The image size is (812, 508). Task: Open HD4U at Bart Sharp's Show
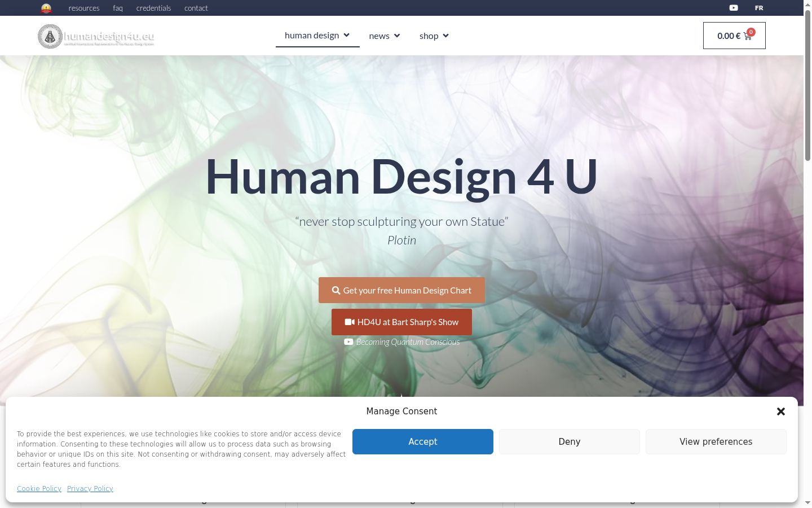click(401, 322)
